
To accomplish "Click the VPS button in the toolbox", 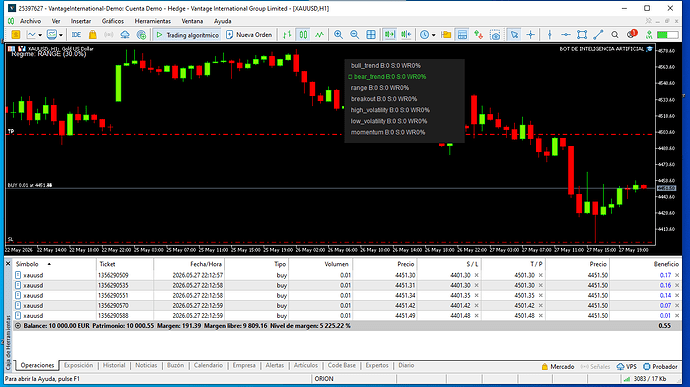I will click(x=627, y=366).
